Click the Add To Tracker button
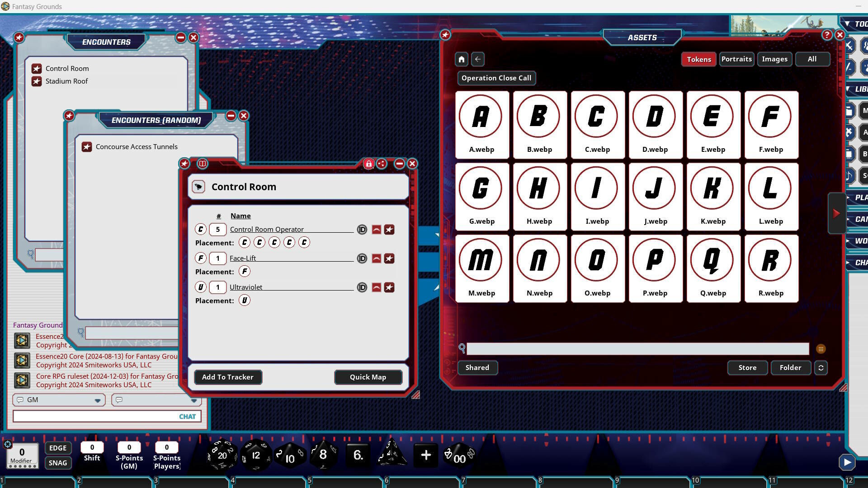 click(228, 377)
